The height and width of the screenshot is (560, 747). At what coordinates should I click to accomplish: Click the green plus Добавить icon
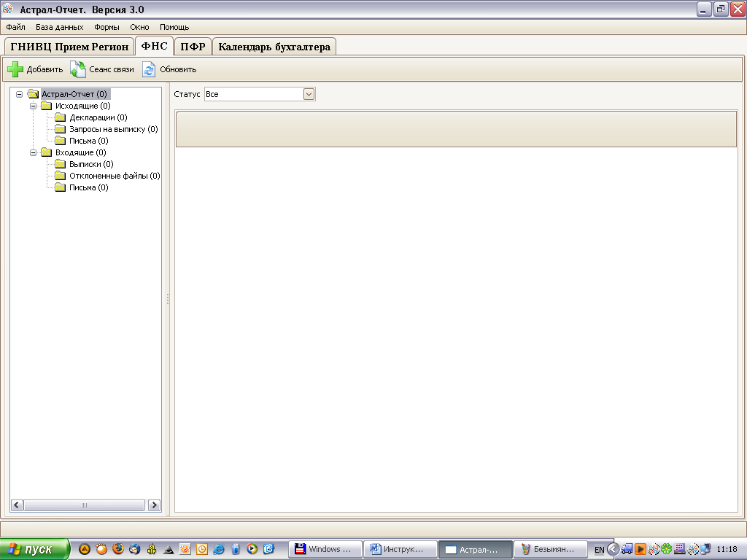15,69
